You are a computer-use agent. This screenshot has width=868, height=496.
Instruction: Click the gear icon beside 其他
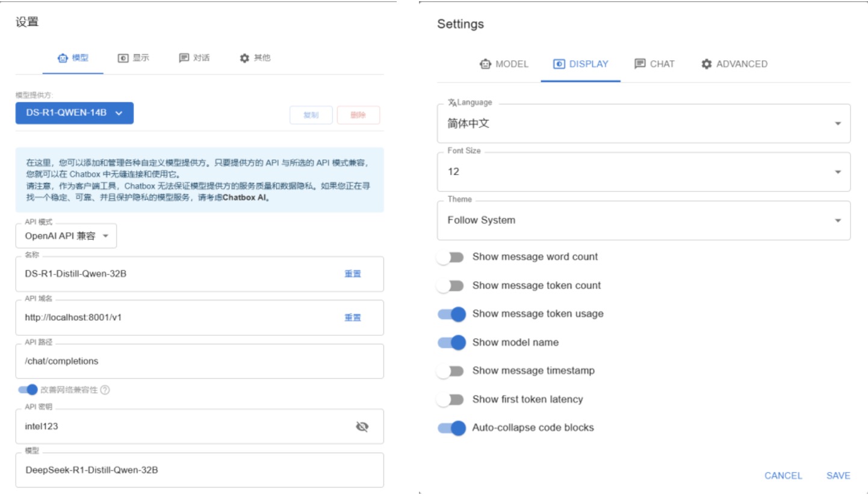(244, 58)
